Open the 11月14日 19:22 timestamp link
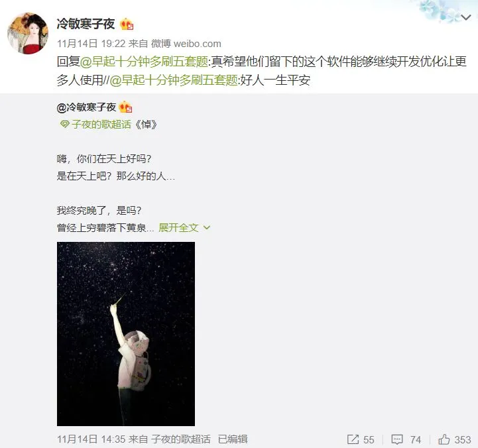Viewport: 478px width, 448px height. (x=91, y=44)
